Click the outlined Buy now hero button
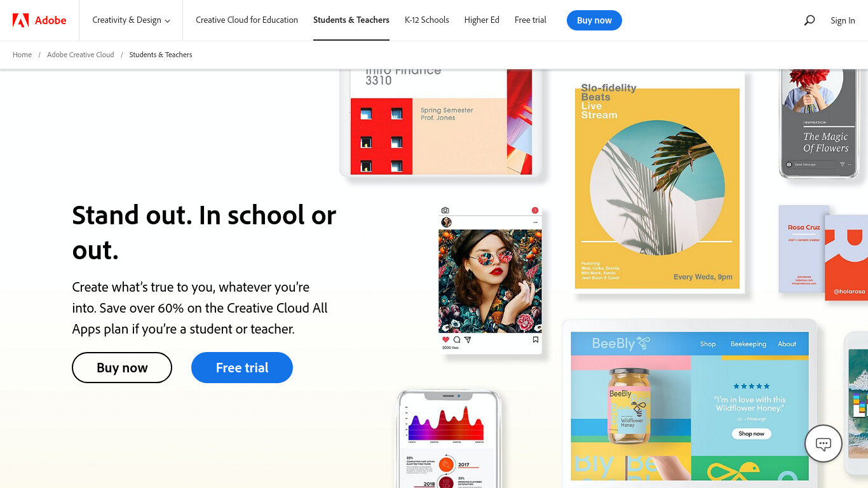 click(122, 368)
